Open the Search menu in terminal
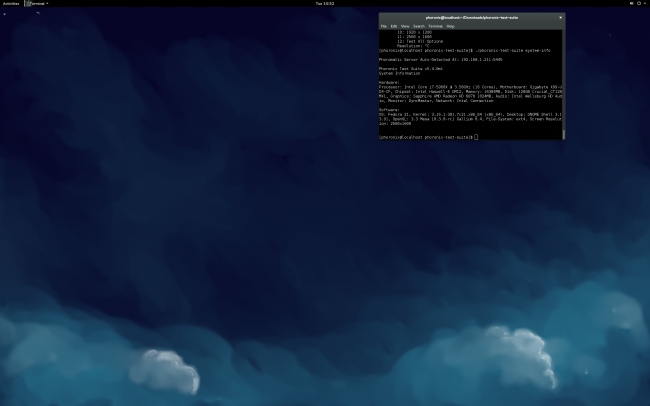The image size is (650, 406). click(419, 26)
